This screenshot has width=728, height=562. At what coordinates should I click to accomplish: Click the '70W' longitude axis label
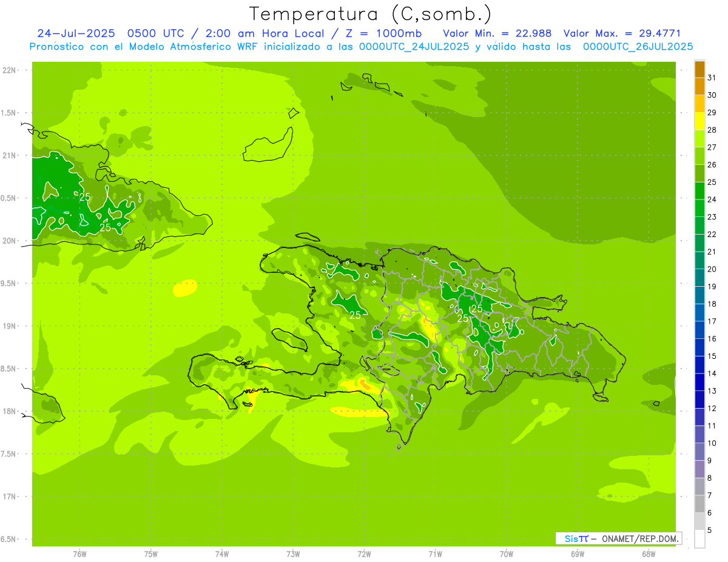pyautogui.click(x=507, y=554)
